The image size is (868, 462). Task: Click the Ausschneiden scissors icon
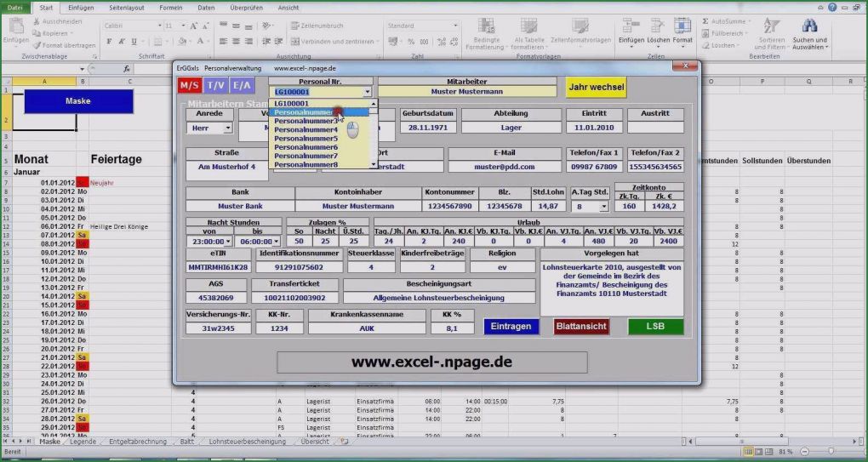(x=37, y=21)
